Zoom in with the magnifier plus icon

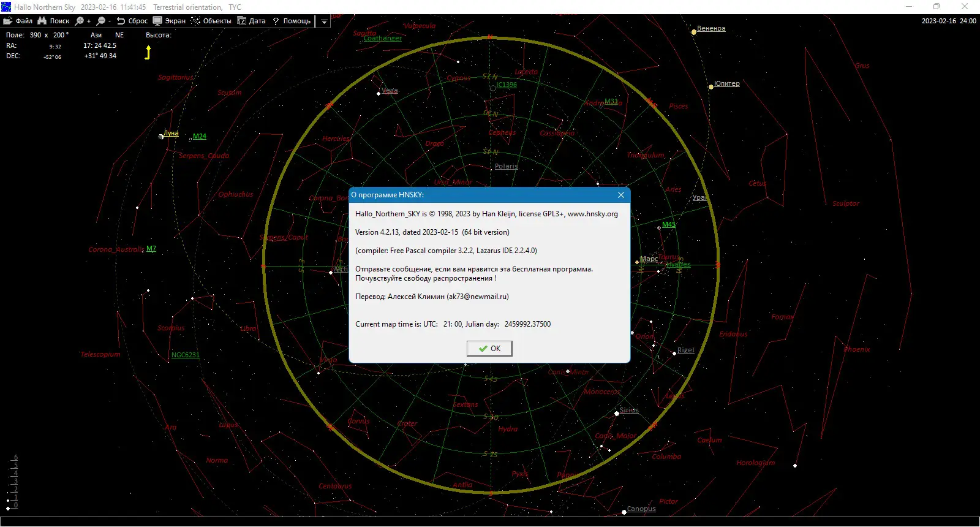(x=83, y=21)
